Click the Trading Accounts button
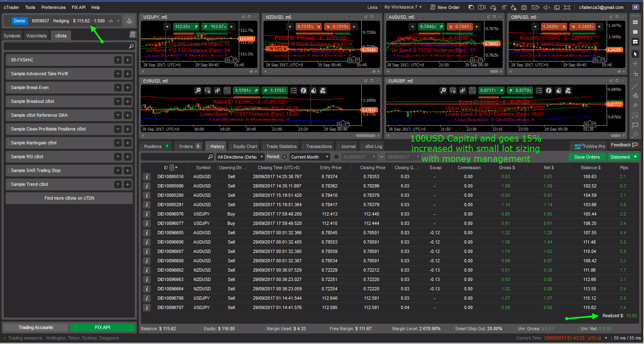 tap(36, 327)
